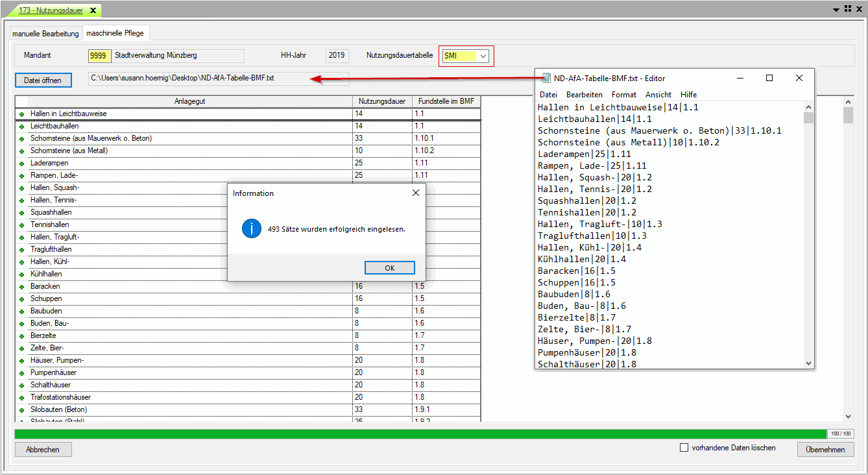This screenshot has height=475, width=868.
Task: Click the green plus icon beside Leichtbauhallen
Action: coord(21,127)
